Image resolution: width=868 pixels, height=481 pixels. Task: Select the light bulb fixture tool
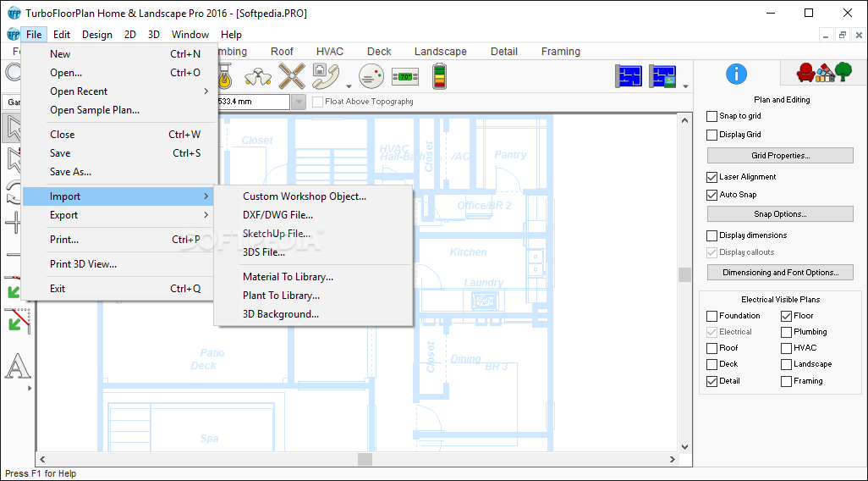[x=224, y=76]
